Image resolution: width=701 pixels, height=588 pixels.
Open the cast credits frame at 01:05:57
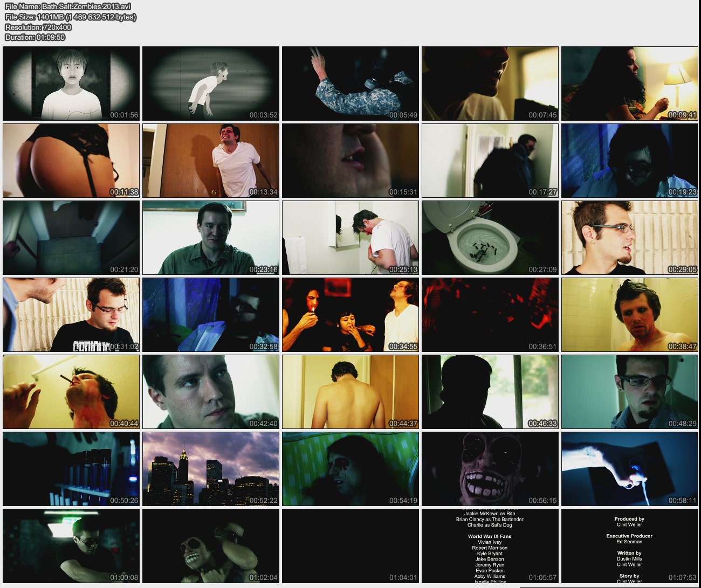(x=490, y=545)
